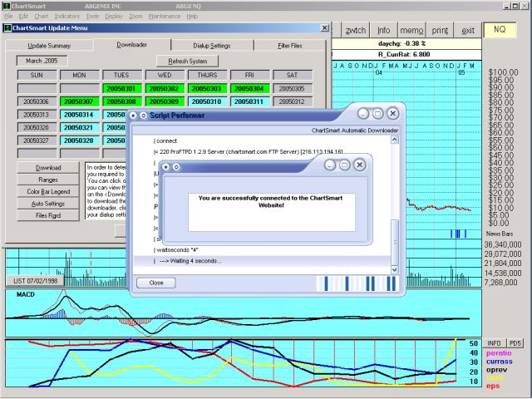Click the Download button

click(48, 168)
